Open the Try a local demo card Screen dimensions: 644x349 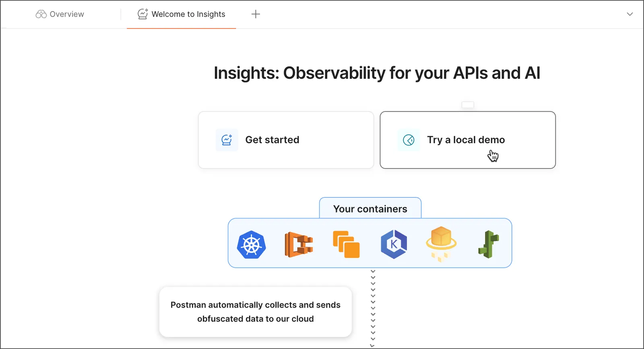(x=468, y=140)
